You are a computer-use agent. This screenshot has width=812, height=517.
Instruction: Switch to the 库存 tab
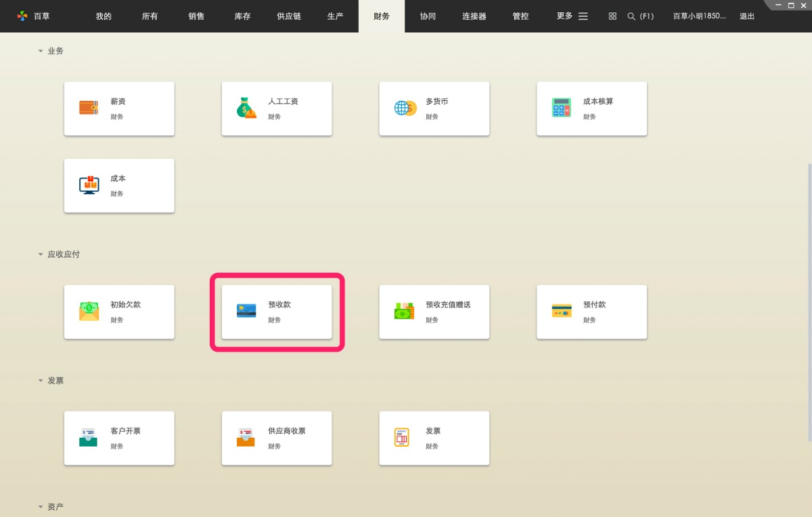point(242,16)
